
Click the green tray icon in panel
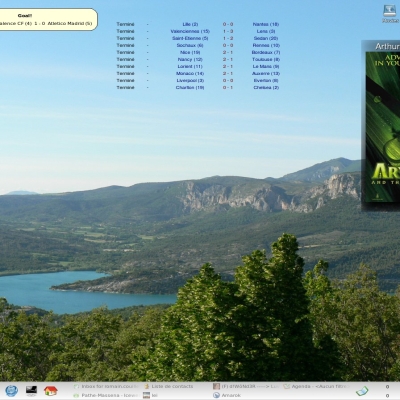pos(362,391)
